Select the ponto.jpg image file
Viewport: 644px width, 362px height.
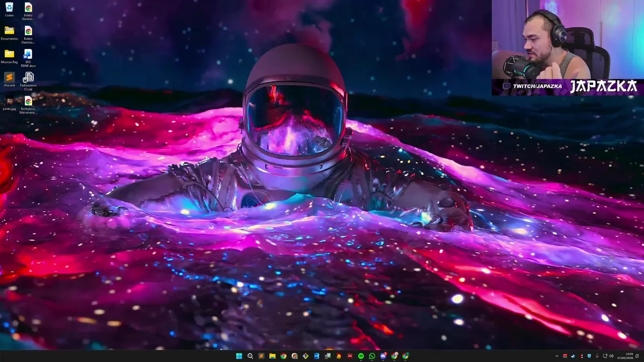click(x=9, y=103)
